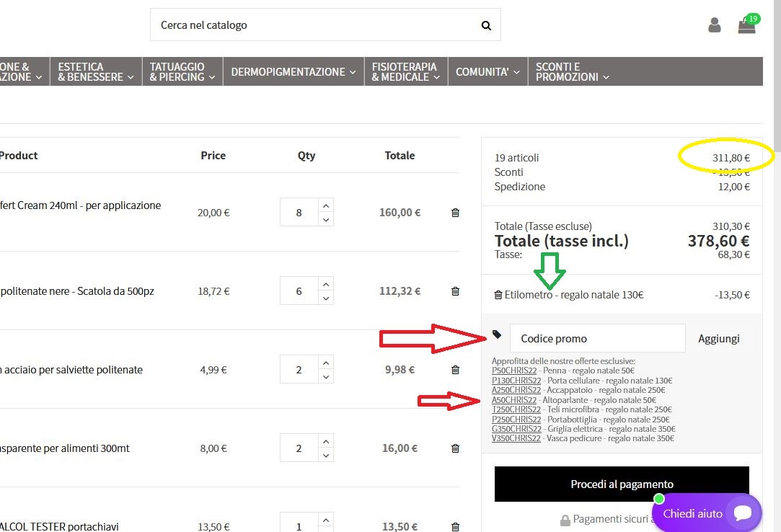Increase quantity of Cream 240ml item
Screen dimensions: 781x532
point(326,205)
